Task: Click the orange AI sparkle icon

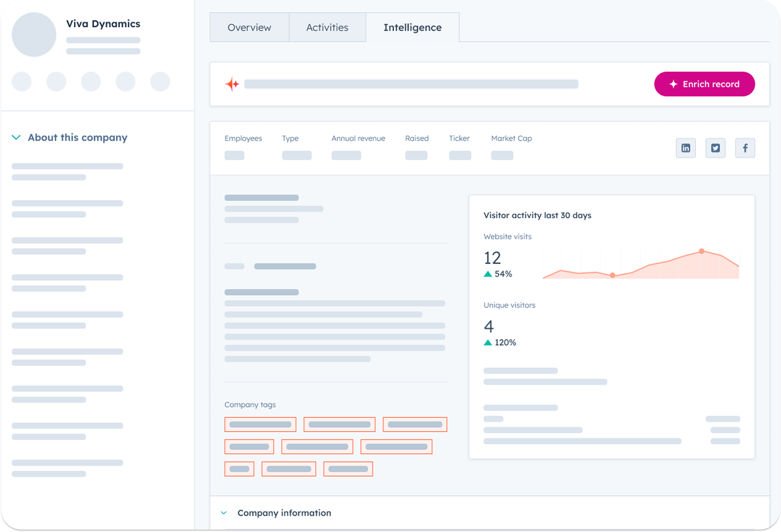Action: 232,84
